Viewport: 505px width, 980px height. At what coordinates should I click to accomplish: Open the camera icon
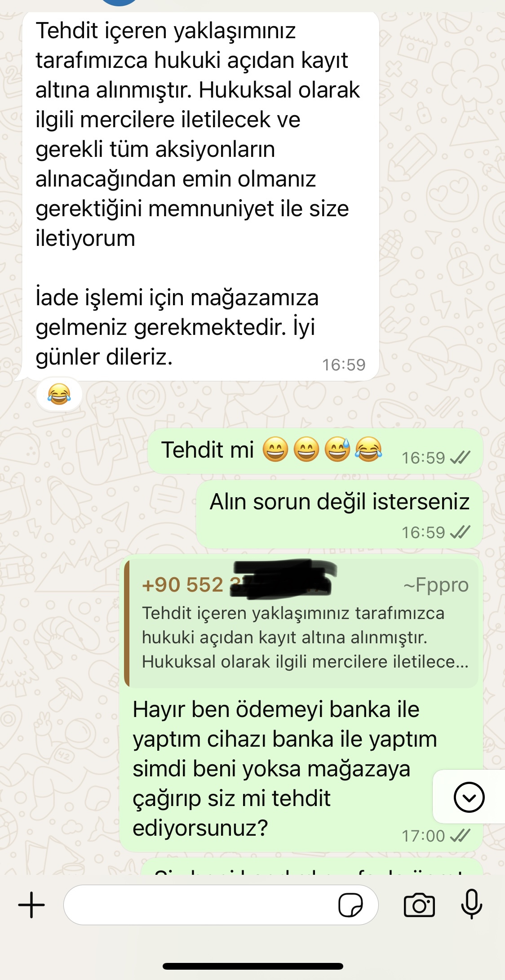point(419,905)
